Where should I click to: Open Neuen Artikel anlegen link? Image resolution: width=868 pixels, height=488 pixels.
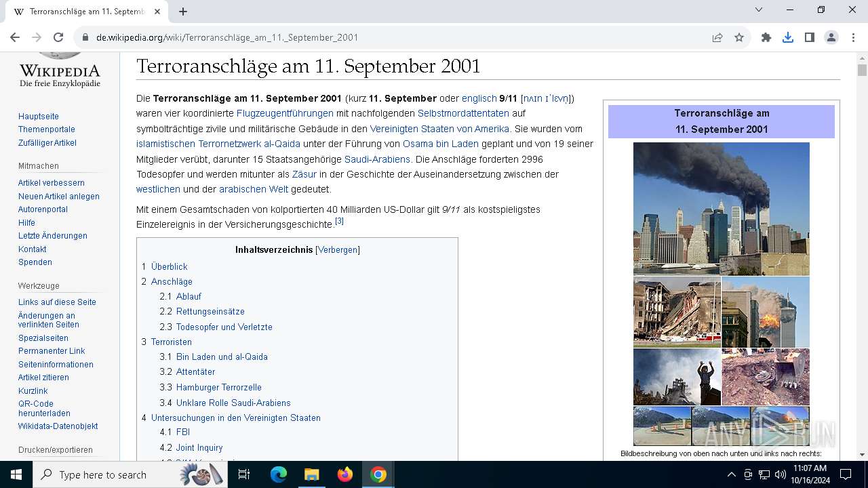59,197
